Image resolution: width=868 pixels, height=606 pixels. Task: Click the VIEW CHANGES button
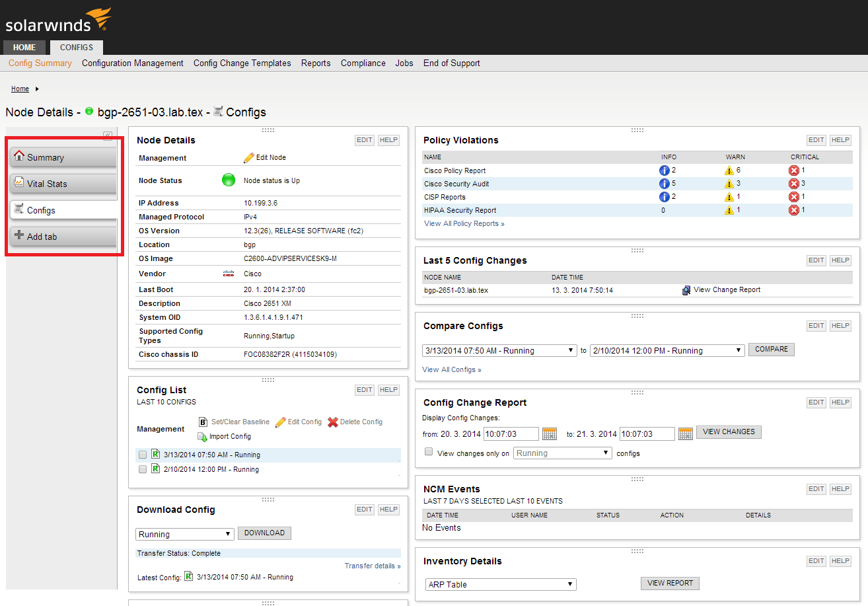coord(729,432)
